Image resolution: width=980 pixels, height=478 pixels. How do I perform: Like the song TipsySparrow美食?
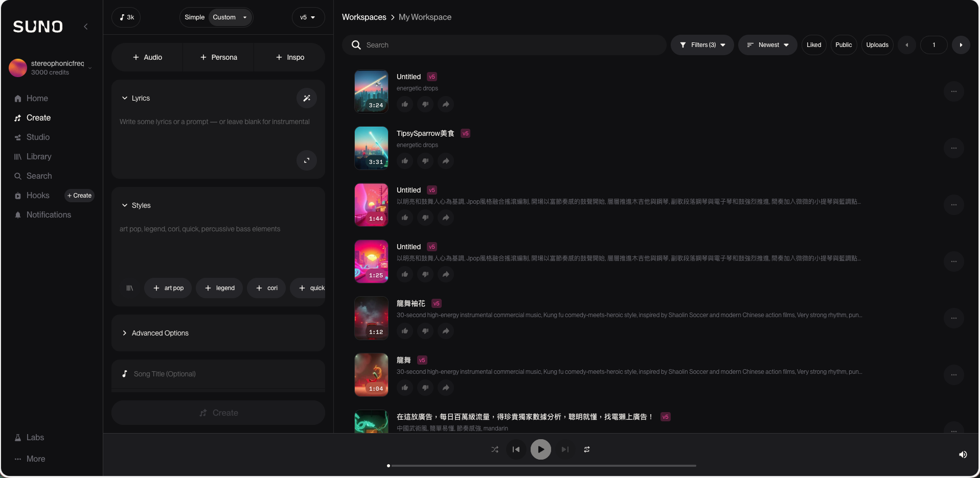[x=404, y=160]
